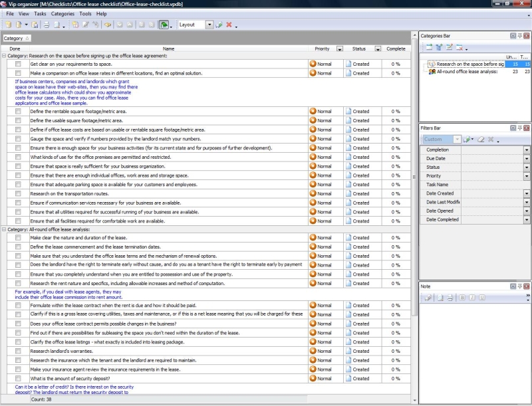
Task: Open the Layout dropdown in the toolbar
Action: point(209,25)
